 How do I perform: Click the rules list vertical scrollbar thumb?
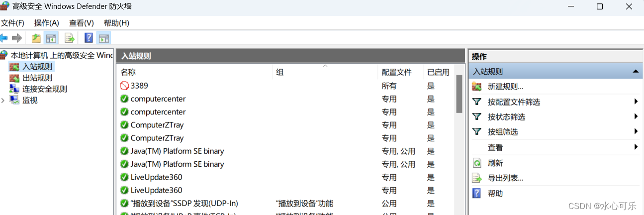pos(459,94)
